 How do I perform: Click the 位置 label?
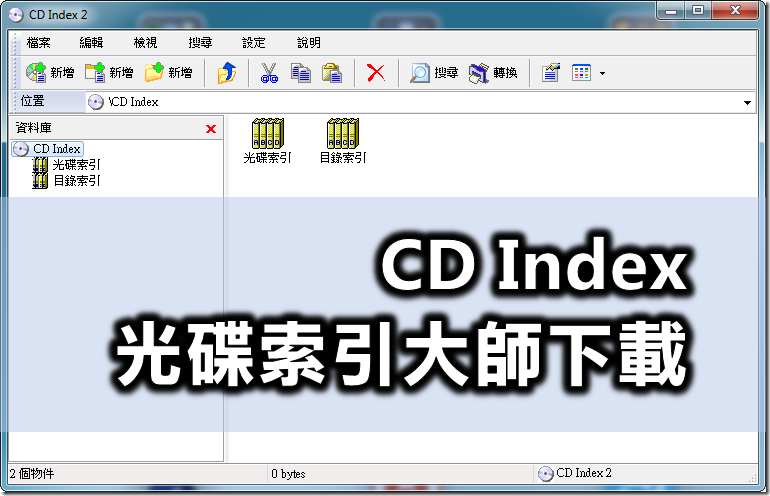[x=33, y=101]
